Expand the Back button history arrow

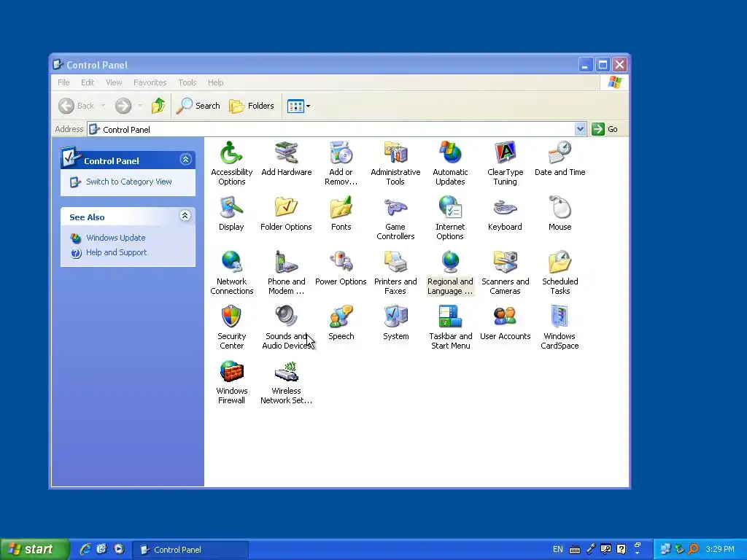tap(103, 106)
